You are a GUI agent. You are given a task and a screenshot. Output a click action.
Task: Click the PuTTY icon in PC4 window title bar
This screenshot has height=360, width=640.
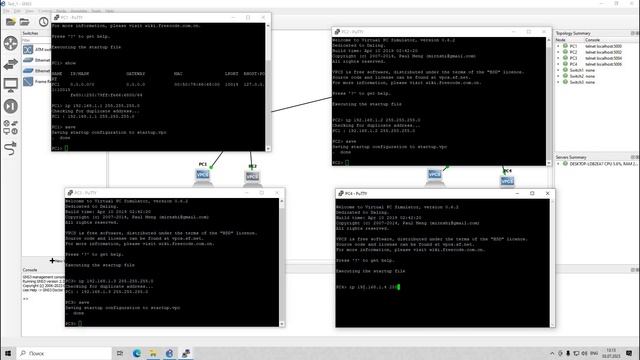click(x=341, y=193)
